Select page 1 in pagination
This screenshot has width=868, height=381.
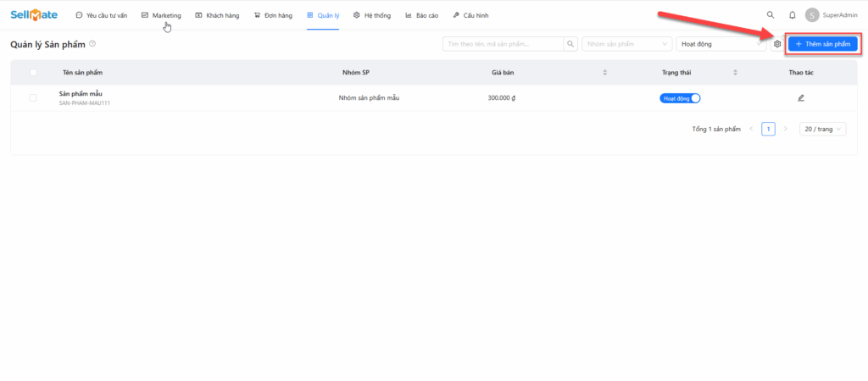pyautogui.click(x=768, y=129)
